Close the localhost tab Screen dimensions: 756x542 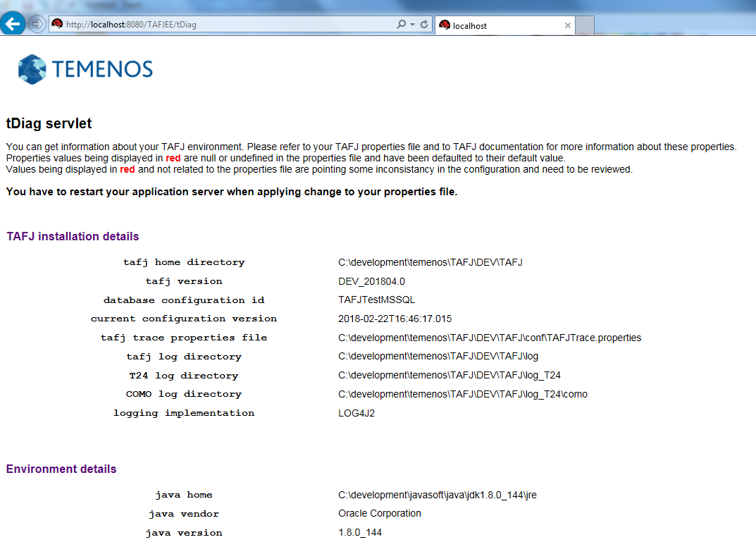[x=567, y=25]
